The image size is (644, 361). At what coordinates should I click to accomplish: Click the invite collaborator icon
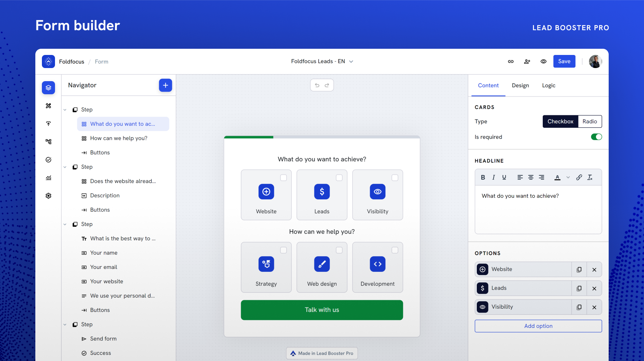(x=527, y=62)
